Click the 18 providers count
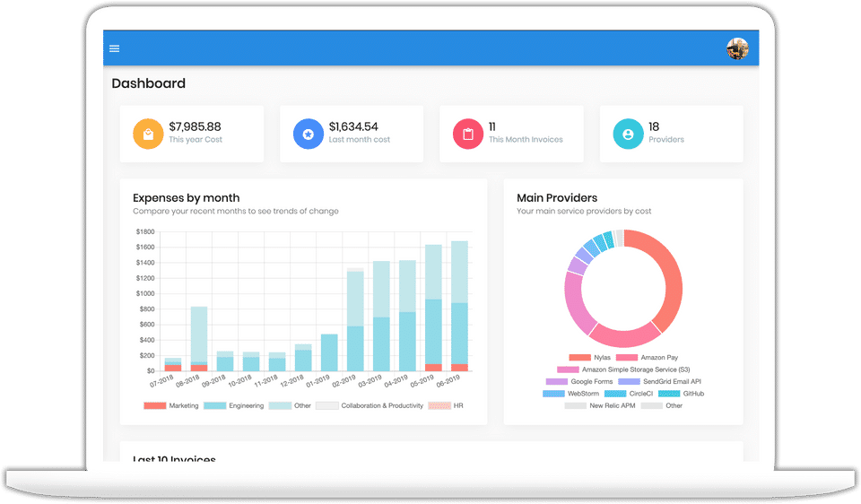 [x=654, y=126]
